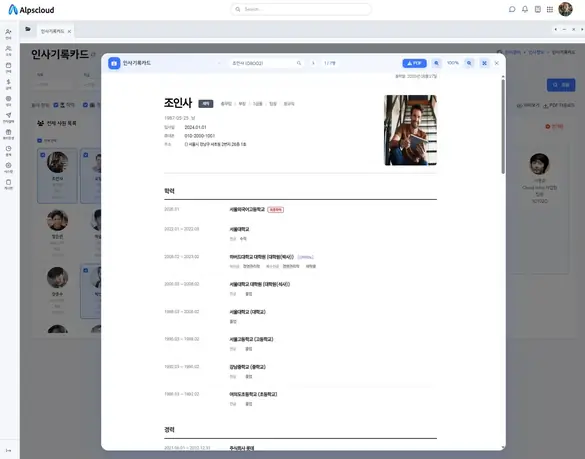The image size is (585, 459).
Task: Click the next-tab arrow in tab bar
Action: point(582,29)
